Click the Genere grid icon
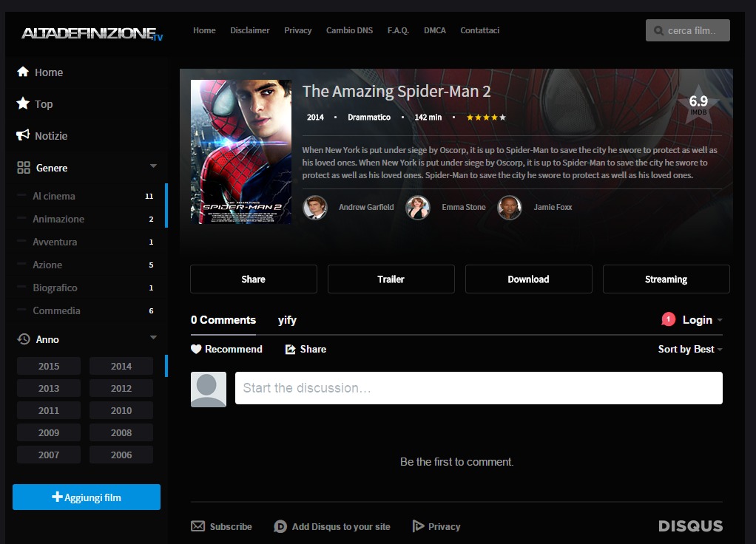Screen dimensions: 756x544 (x=24, y=168)
